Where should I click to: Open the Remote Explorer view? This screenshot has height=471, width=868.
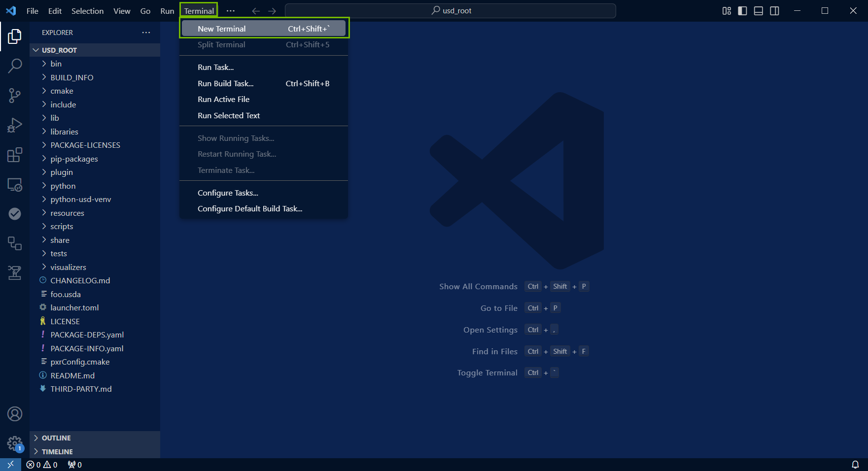coord(15,185)
